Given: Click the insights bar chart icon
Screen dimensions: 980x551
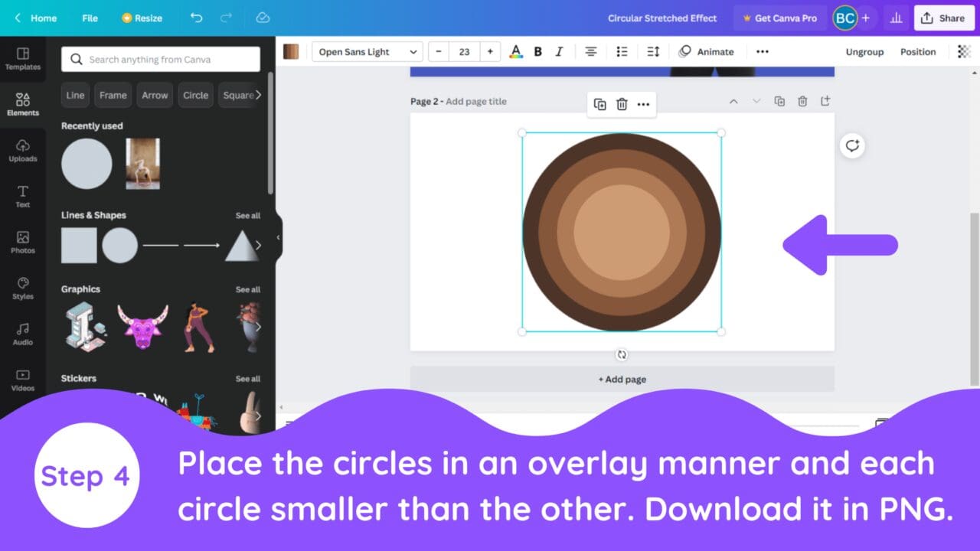Looking at the screenshot, I should pyautogui.click(x=896, y=18).
